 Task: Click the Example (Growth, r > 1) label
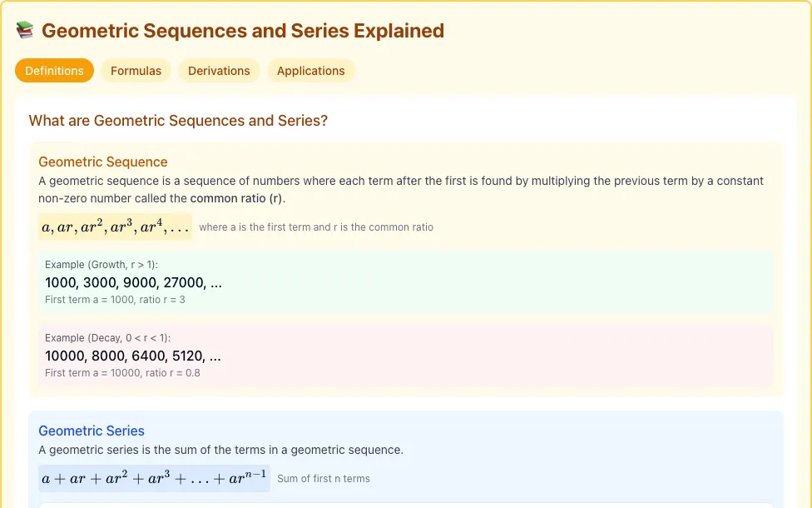tap(101, 265)
